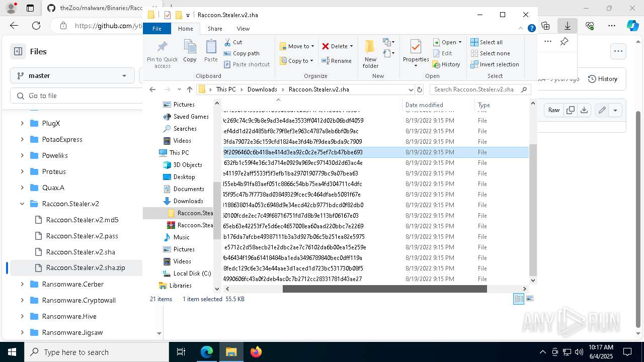
Task: Click the horizontal scrollbar in file list
Action: click(384, 289)
